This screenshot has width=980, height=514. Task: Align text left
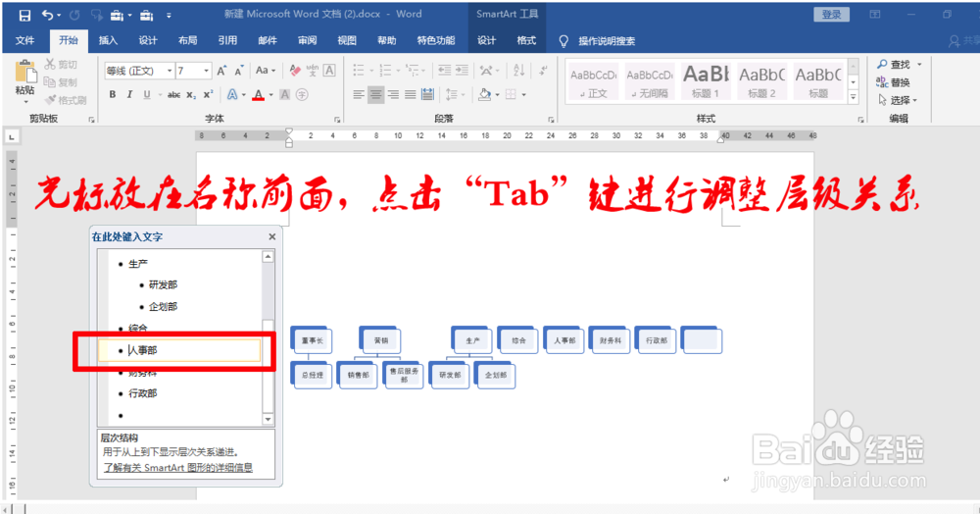click(358, 94)
